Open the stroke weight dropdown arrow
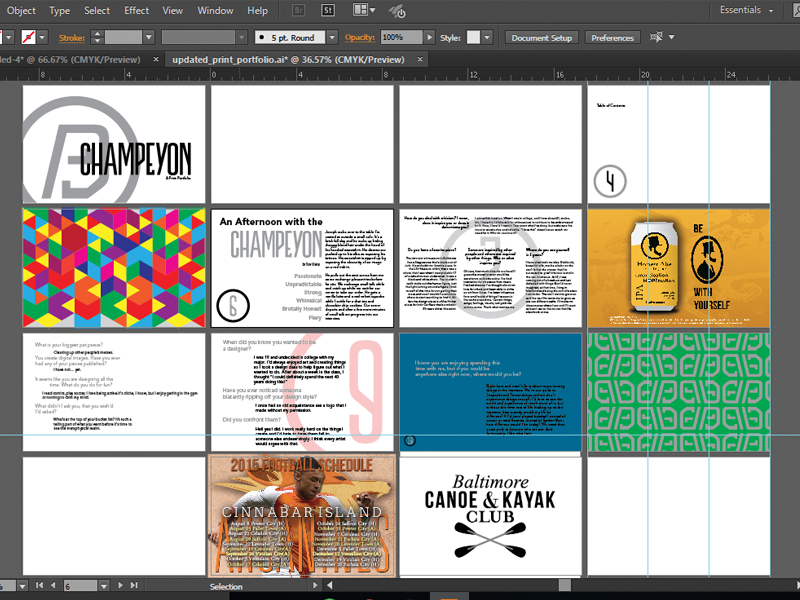The height and width of the screenshot is (600, 800). [149, 38]
